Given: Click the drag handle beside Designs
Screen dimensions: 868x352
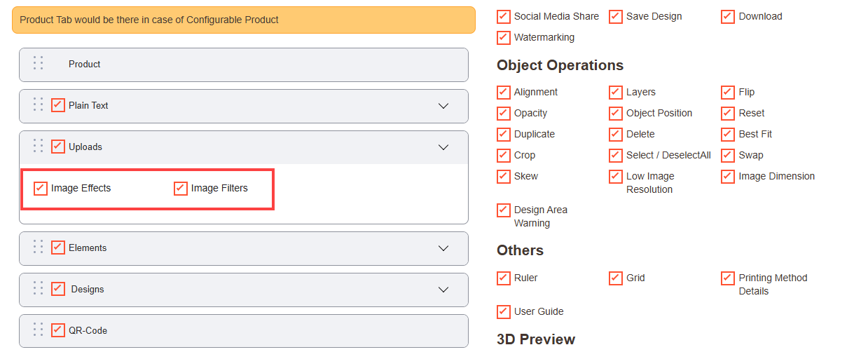Looking at the screenshot, I should pos(39,288).
